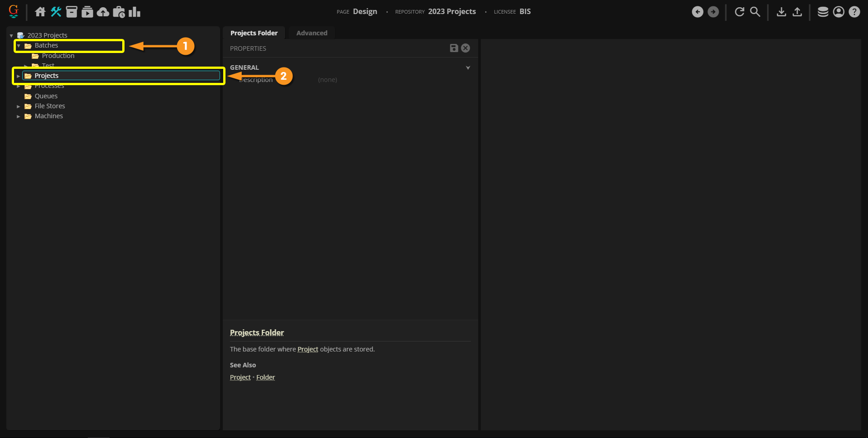This screenshot has width=868, height=438.
Task: Save properties with the floppy disk icon
Action: (454, 48)
